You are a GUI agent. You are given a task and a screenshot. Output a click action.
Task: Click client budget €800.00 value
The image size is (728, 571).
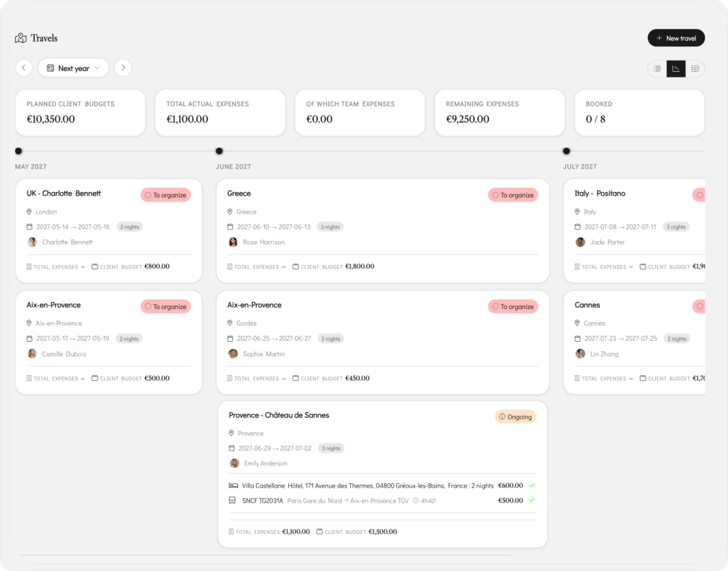(157, 266)
